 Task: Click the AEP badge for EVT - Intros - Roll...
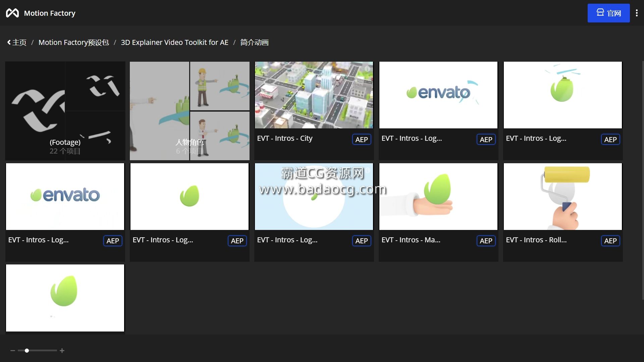coord(610,241)
